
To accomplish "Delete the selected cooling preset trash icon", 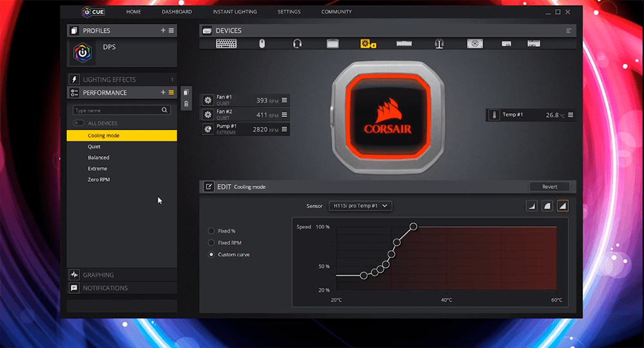I will (186, 104).
